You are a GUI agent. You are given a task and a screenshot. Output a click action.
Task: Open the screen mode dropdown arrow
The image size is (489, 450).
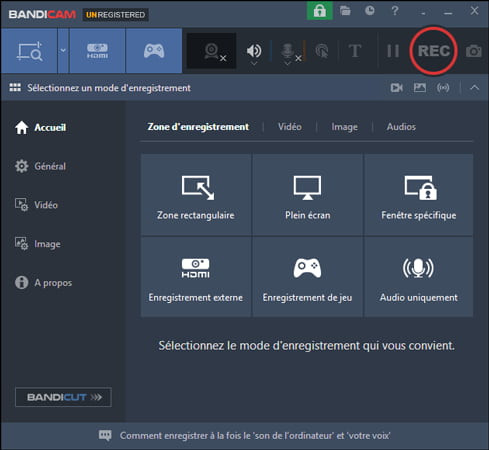click(63, 51)
